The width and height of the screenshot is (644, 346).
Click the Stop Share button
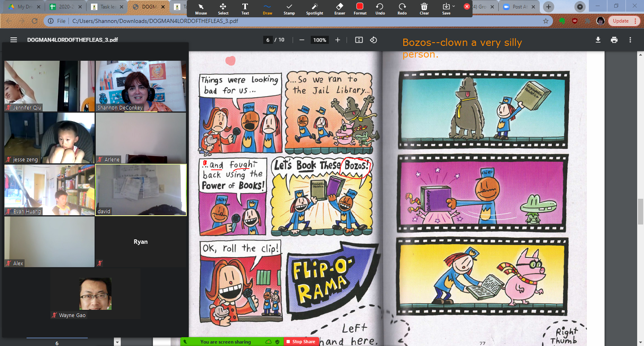coord(301,342)
